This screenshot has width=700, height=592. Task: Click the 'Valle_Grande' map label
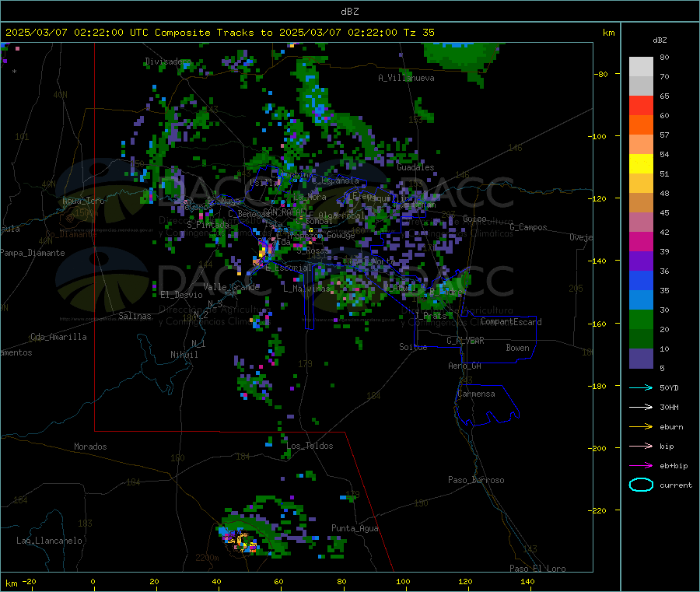tap(231, 287)
